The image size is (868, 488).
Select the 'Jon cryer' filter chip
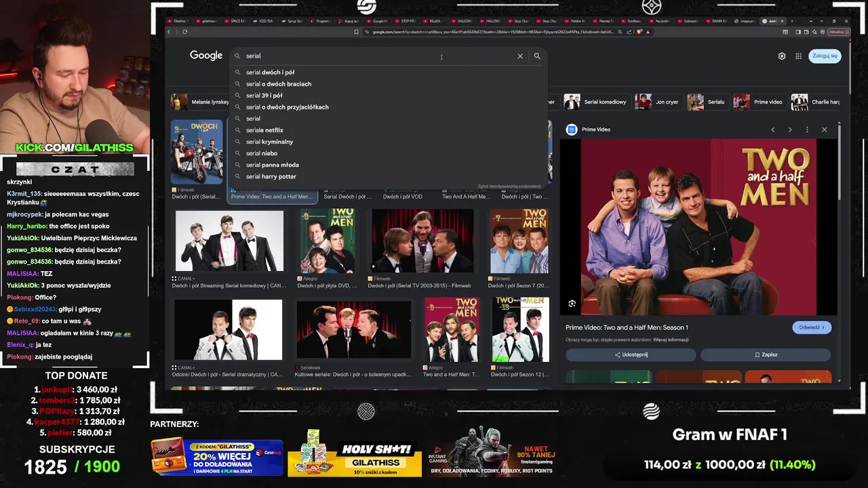[658, 102]
